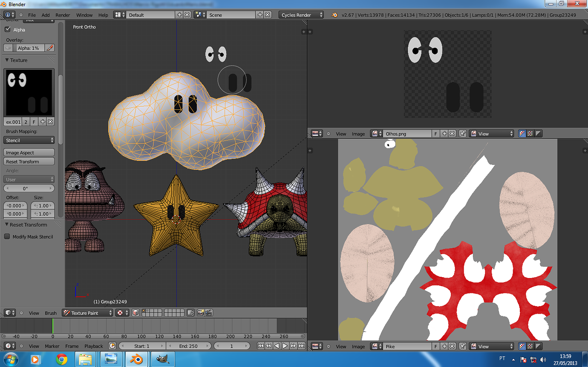Enable Modify Mask Stencil checkbox
588x367 pixels.
click(7, 236)
